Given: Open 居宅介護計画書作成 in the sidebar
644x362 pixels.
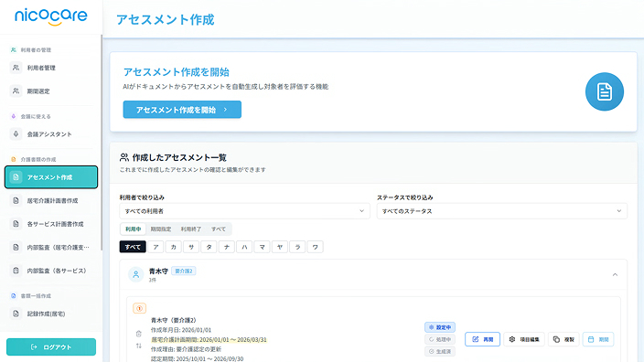Looking at the screenshot, I should coord(51,201).
